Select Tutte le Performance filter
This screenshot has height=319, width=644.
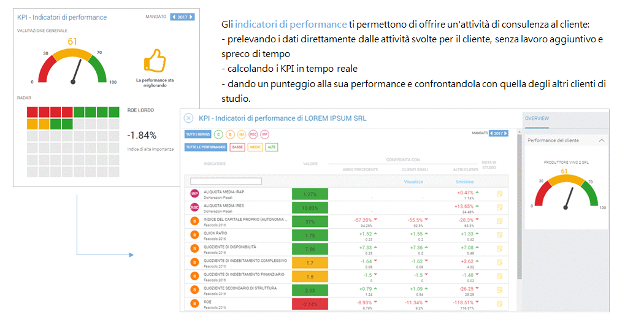(x=206, y=147)
